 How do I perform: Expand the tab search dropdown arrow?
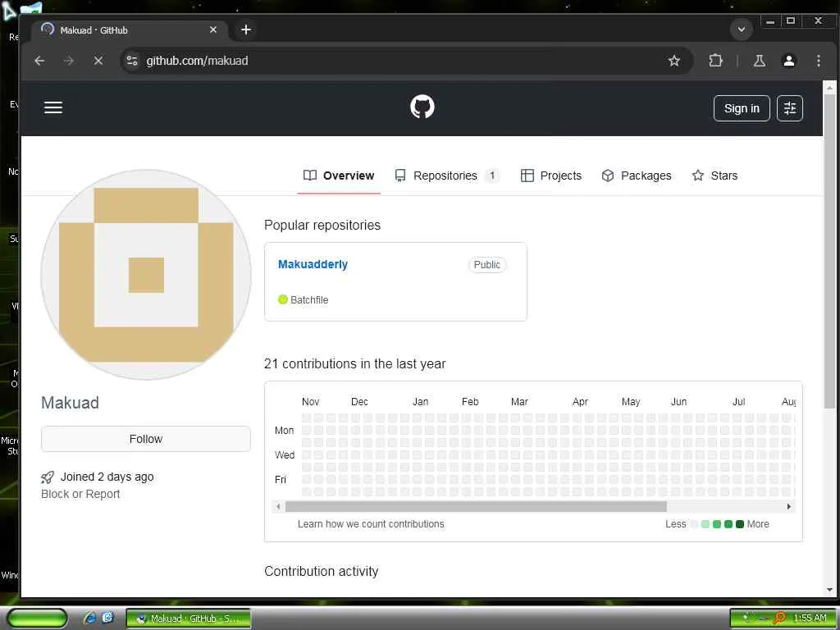(x=742, y=30)
